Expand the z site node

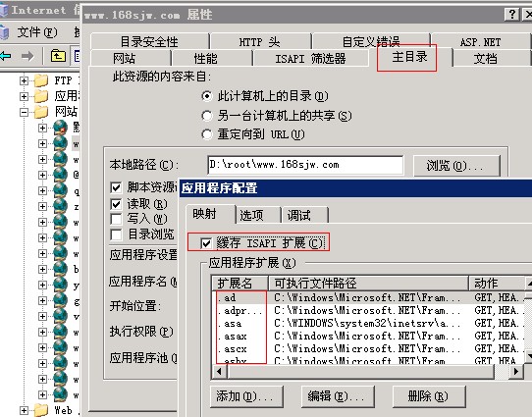click(42, 206)
